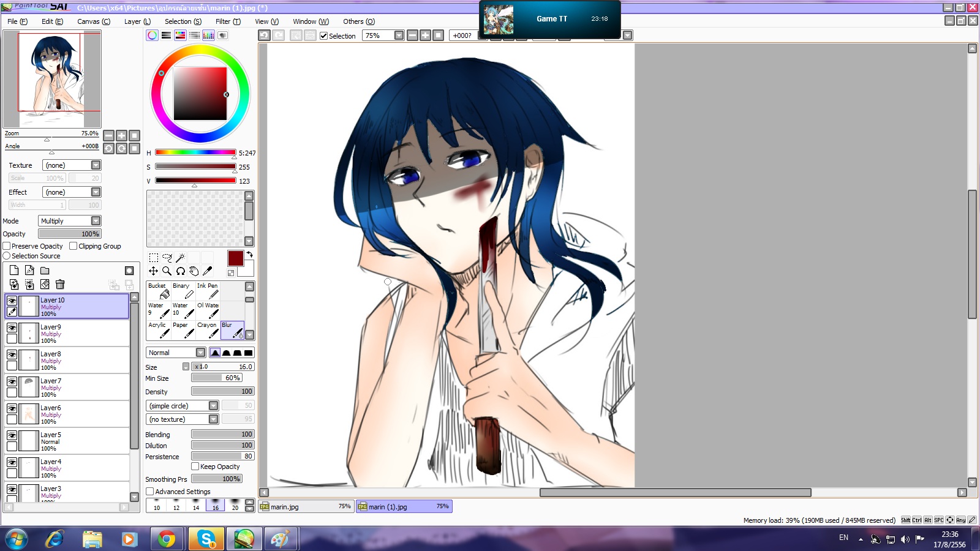980x551 pixels.
Task: Uncheck the Selection checkbox in the toolbar
Action: coord(324,36)
